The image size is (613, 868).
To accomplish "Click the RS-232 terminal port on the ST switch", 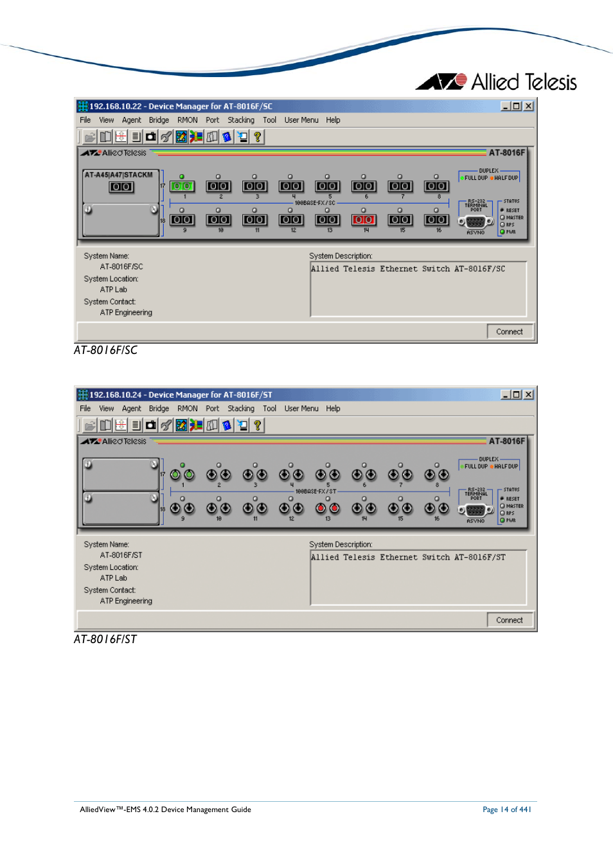I will click(x=475, y=510).
